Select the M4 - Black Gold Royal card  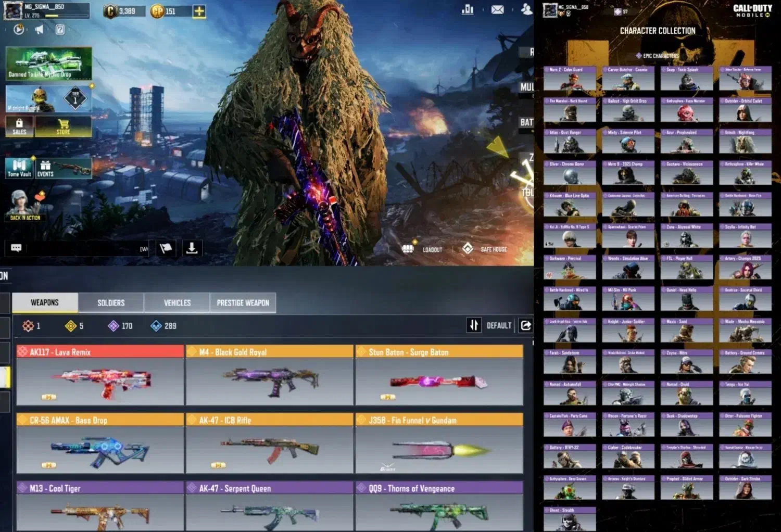tap(270, 375)
